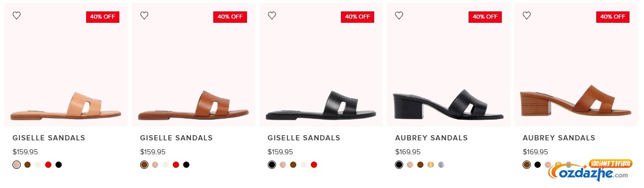View the black flat Giselle sandal image
This screenshot has width=644, height=188.
pos(321,65)
